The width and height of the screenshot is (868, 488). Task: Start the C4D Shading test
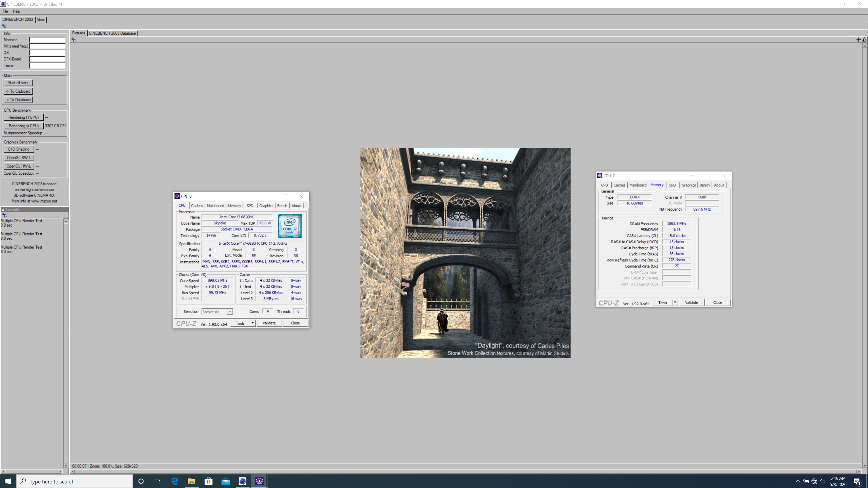point(19,149)
